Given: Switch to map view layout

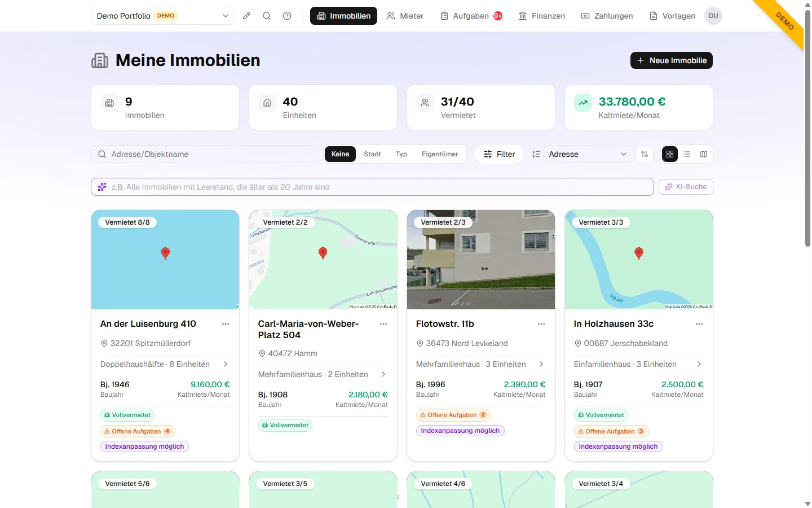Looking at the screenshot, I should (x=704, y=154).
